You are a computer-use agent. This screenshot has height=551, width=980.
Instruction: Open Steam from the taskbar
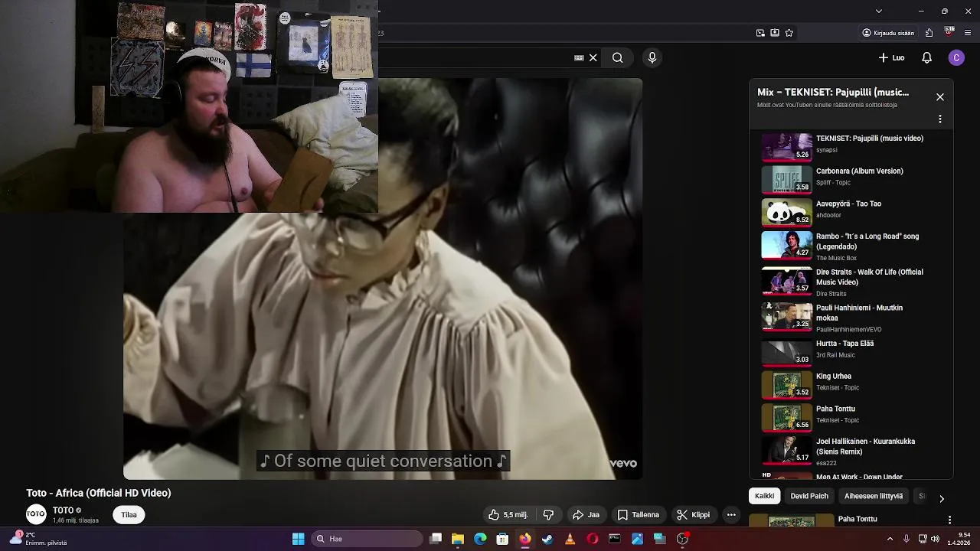(x=547, y=539)
